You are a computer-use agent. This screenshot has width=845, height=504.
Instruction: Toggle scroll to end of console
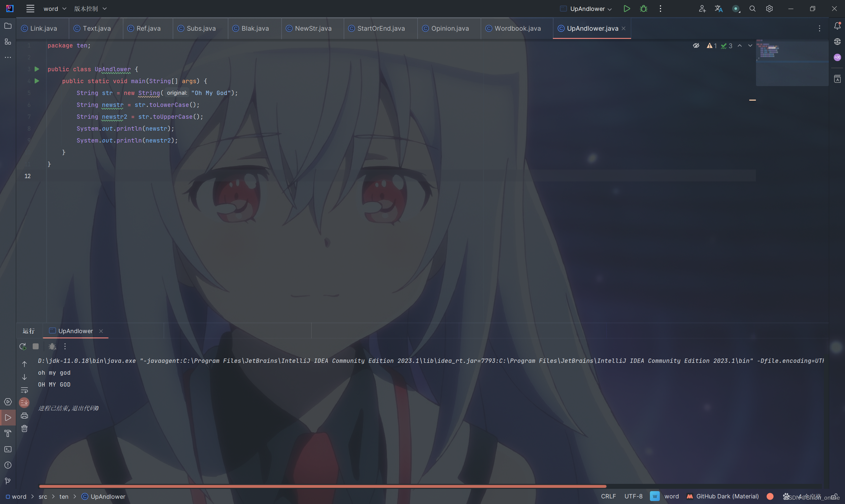24,403
